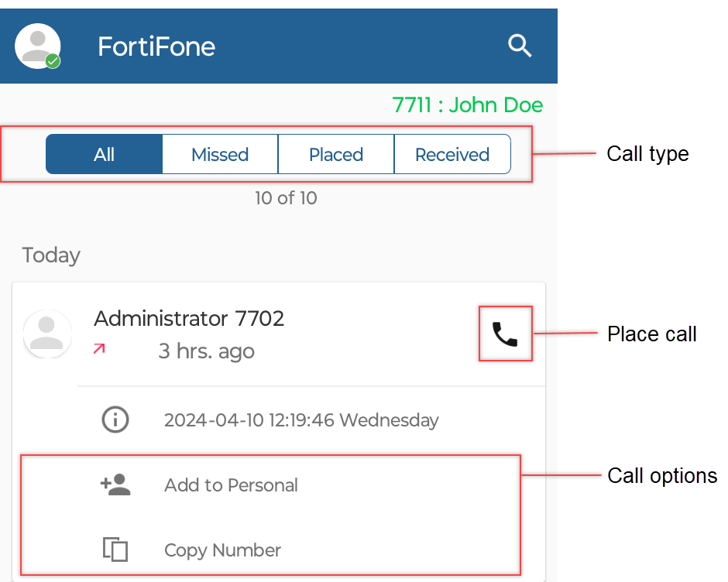The width and height of the screenshot is (728, 582).
Task: Tap the phone icon to place a call
Action: [506, 334]
